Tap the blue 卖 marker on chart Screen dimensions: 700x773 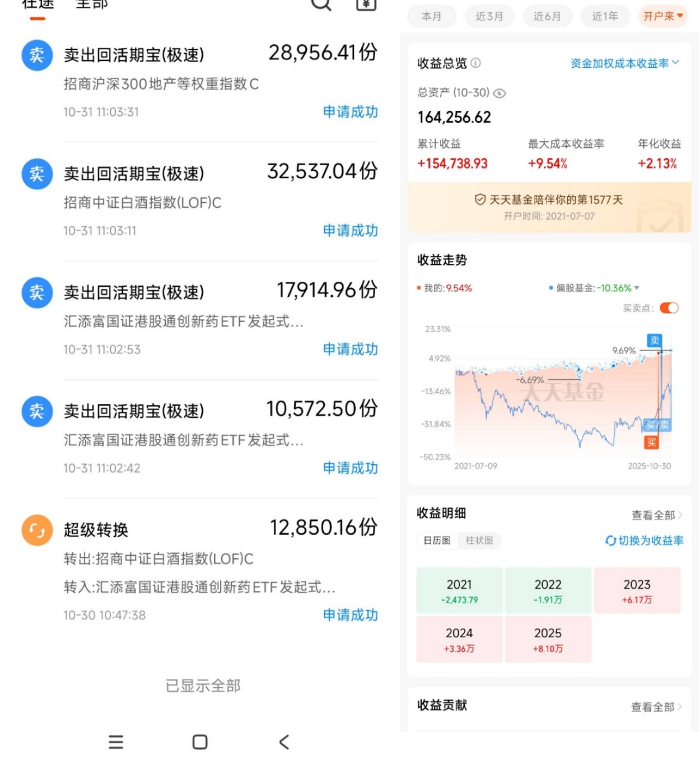point(655,340)
